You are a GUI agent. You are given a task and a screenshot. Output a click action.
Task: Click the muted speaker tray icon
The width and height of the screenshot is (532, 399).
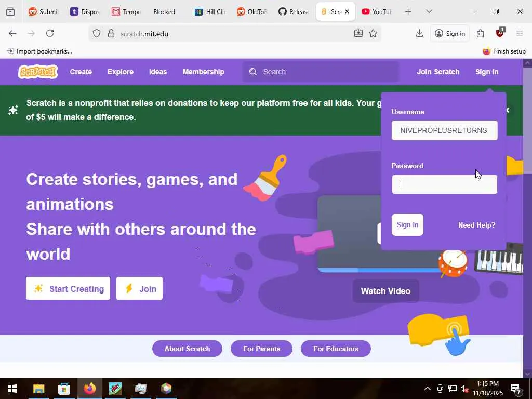point(464,389)
